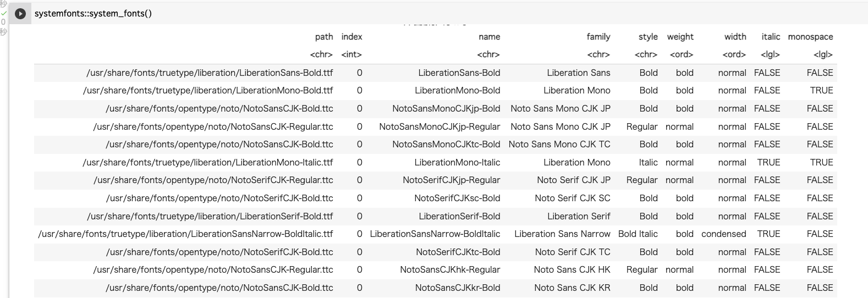
Task: Click the NotoSerifCJKsc-Bold name cell
Action: (x=457, y=198)
